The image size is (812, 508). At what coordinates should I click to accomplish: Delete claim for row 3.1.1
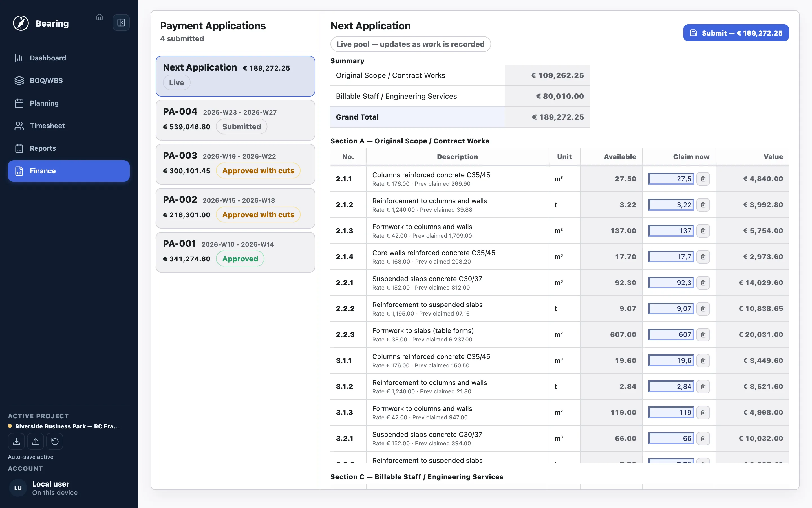[x=703, y=360]
